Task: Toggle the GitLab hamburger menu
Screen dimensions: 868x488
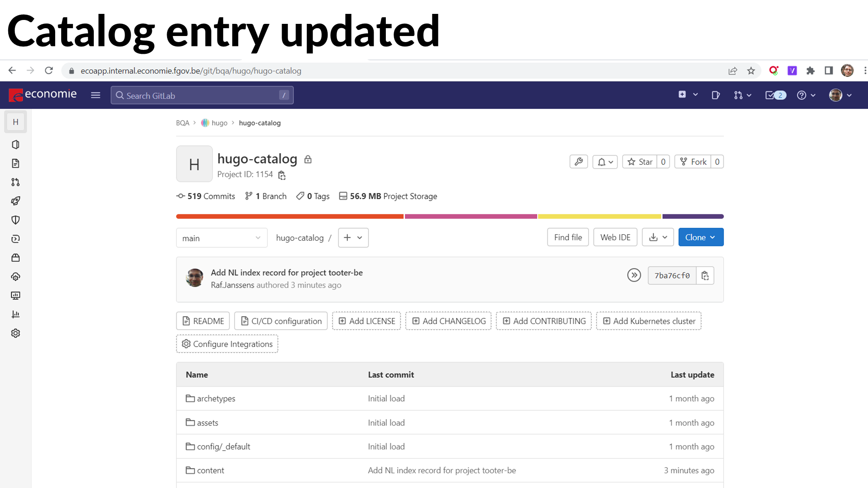Action: pos(95,95)
